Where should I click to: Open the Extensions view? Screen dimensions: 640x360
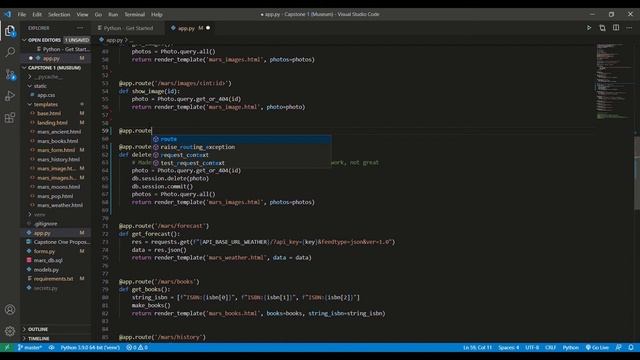[x=10, y=118]
